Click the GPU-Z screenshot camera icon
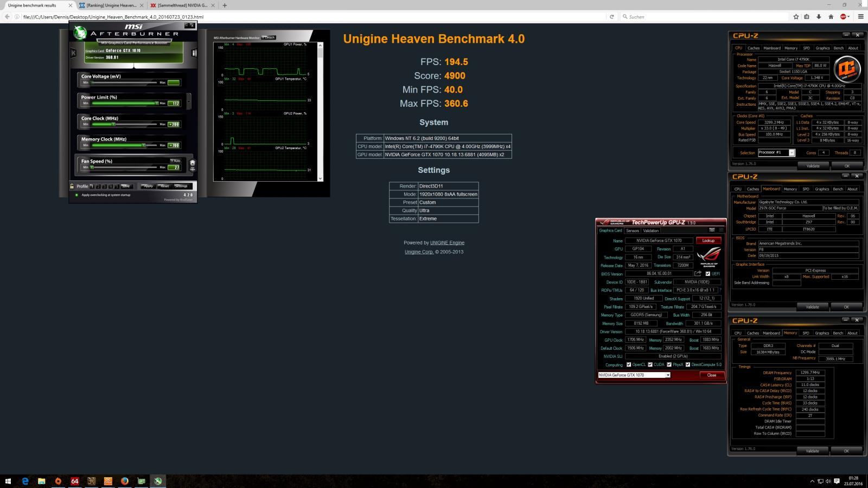 pos(712,230)
